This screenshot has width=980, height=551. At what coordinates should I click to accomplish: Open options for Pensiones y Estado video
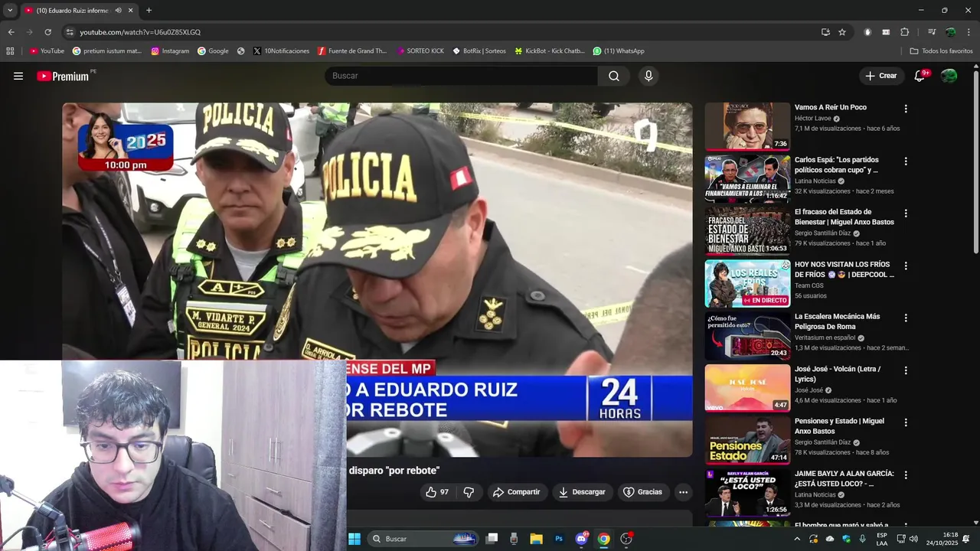pyautogui.click(x=906, y=422)
